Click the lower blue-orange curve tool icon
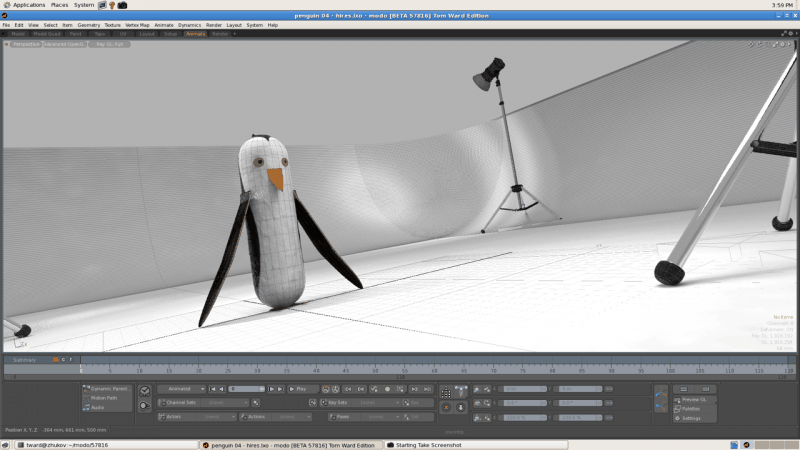The width and height of the screenshot is (800, 450). pos(661,407)
